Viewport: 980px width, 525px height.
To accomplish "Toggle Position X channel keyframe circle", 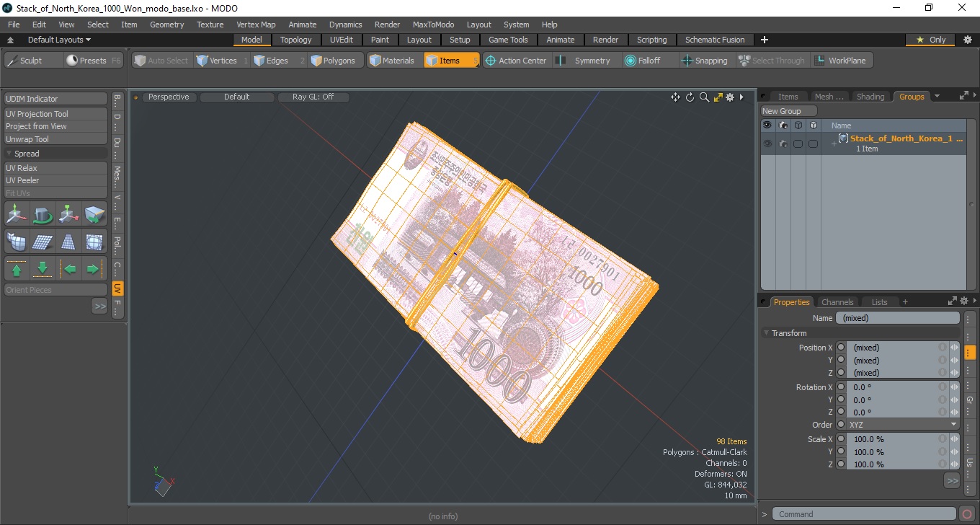I will tap(841, 348).
